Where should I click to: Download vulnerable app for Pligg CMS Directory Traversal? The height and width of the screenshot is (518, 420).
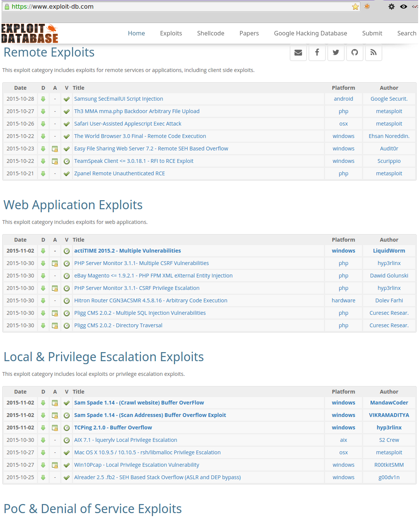click(x=55, y=325)
